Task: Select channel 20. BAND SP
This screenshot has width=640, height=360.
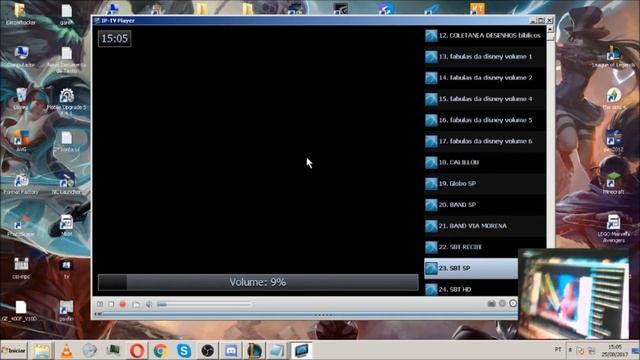Action: [484, 205]
